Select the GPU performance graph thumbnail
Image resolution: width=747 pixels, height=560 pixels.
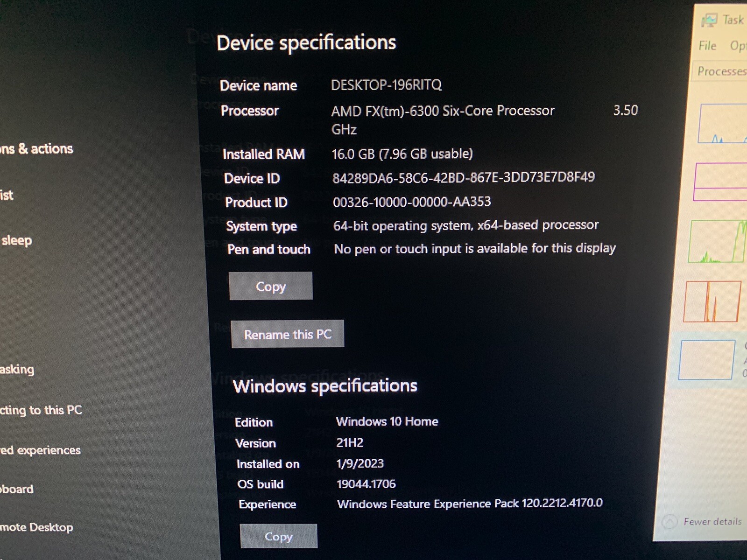tap(706, 359)
